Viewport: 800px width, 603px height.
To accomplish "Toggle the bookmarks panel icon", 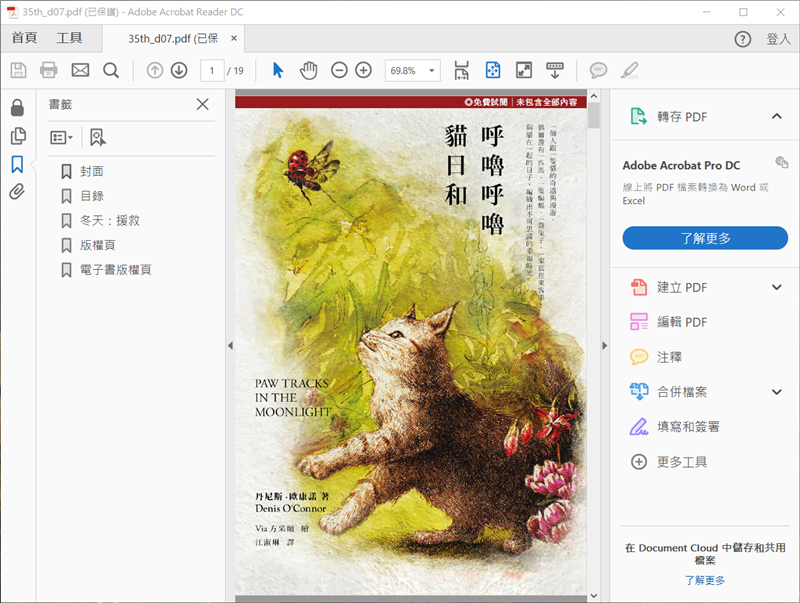I will point(17,164).
